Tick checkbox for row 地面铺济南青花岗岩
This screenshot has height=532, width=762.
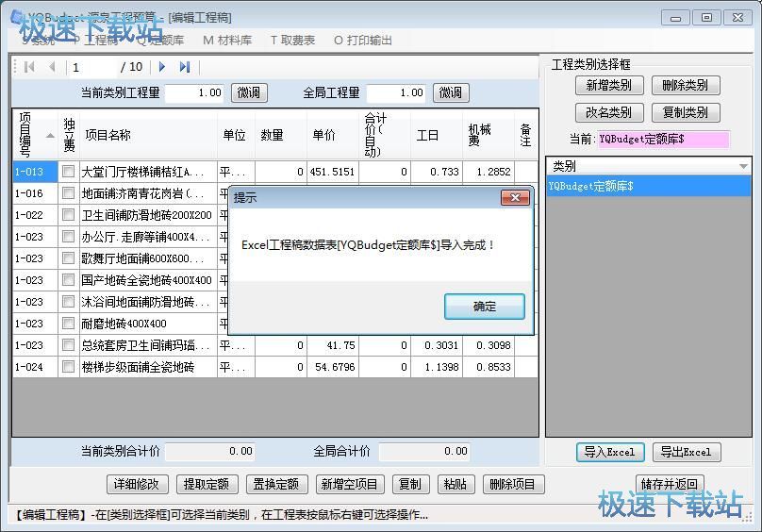point(69,193)
